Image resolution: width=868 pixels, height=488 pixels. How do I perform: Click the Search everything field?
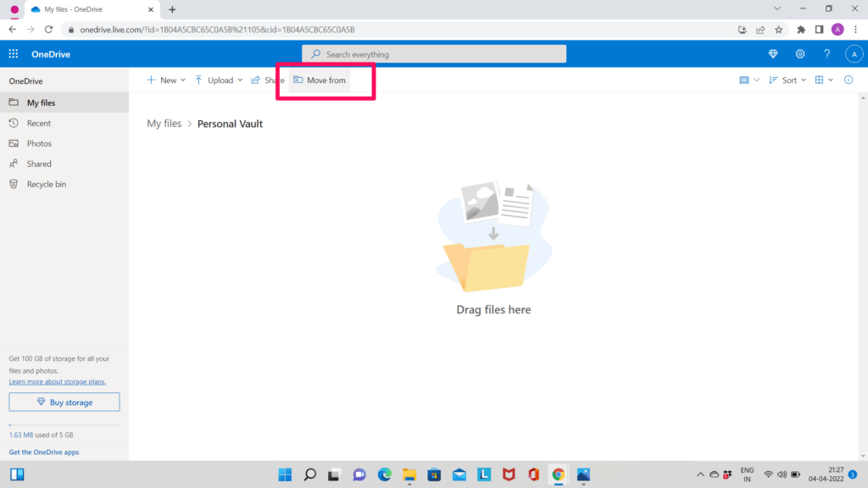433,53
